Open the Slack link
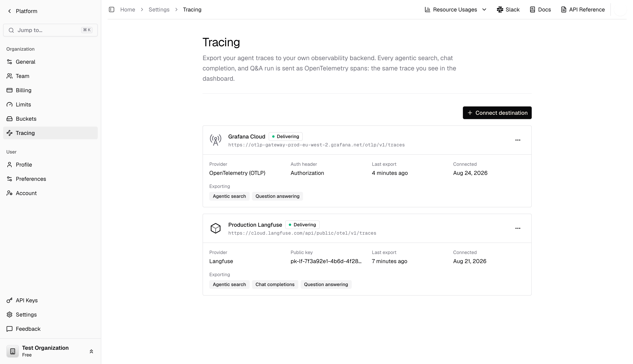 (x=508, y=9)
